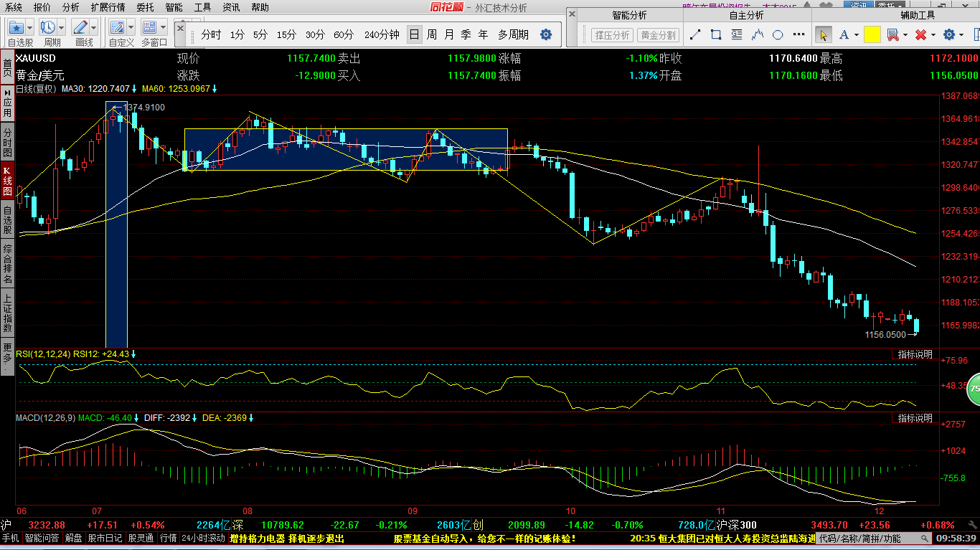Select the 画线 pencil drawing tool
Screen dimensions: 980x550
point(80,27)
